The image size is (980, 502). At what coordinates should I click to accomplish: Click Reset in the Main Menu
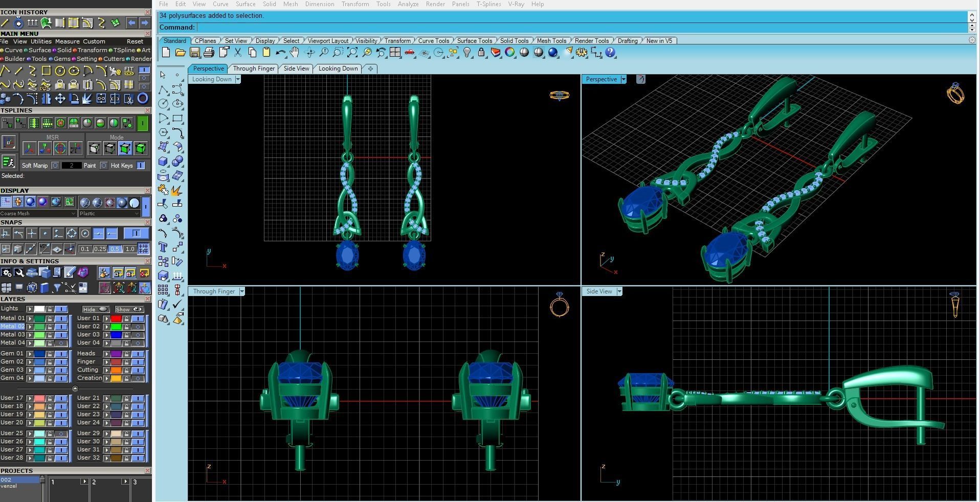[x=135, y=41]
